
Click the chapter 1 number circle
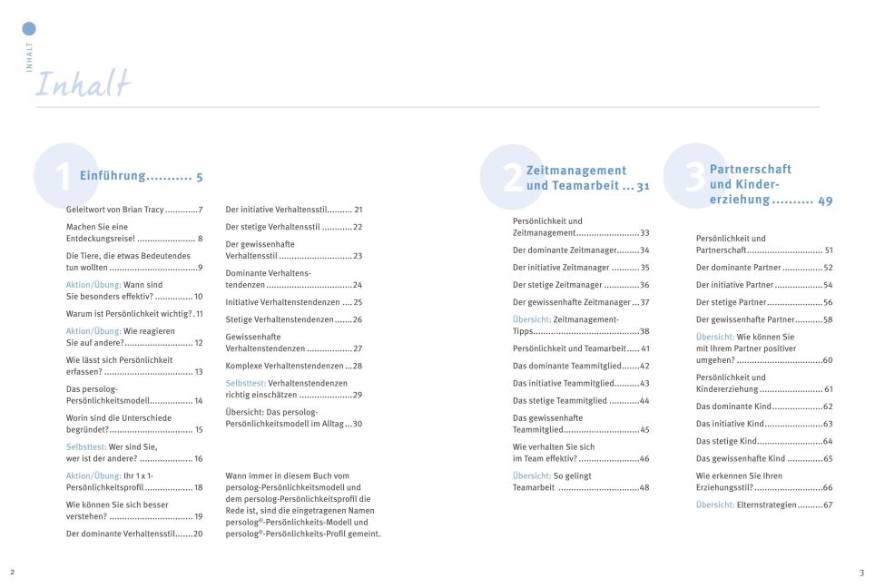[x=66, y=176]
